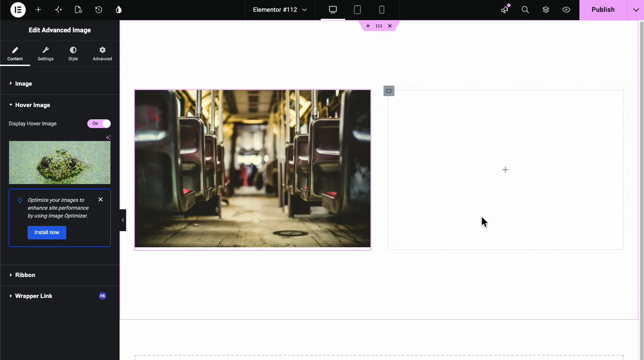
Task: Dismiss the Image Optimizer notice
Action: [101, 199]
